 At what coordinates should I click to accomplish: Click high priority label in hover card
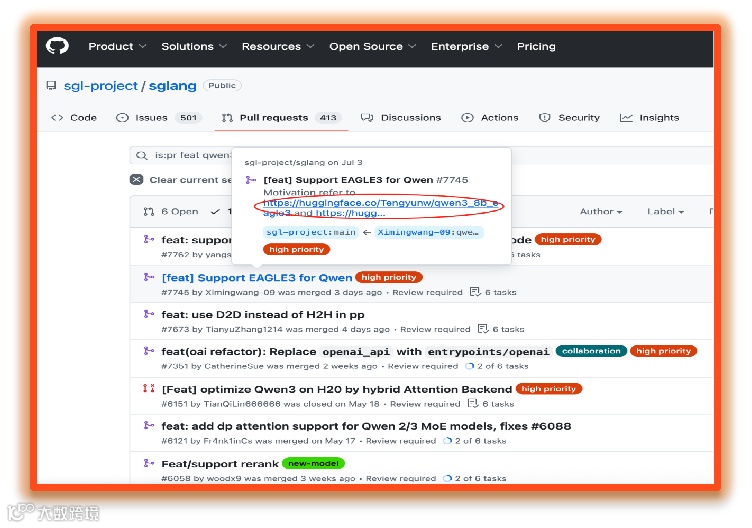(296, 249)
